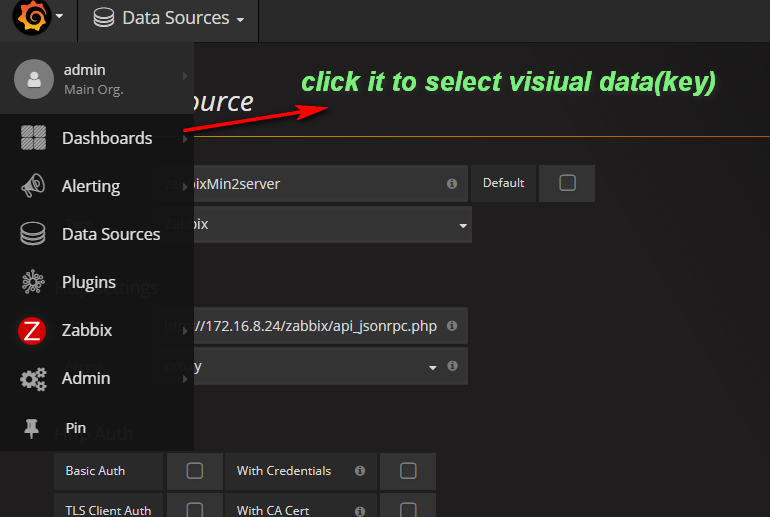Click the TLS Client Auth label
Viewport: 770px width, 517px height.
tap(108, 511)
